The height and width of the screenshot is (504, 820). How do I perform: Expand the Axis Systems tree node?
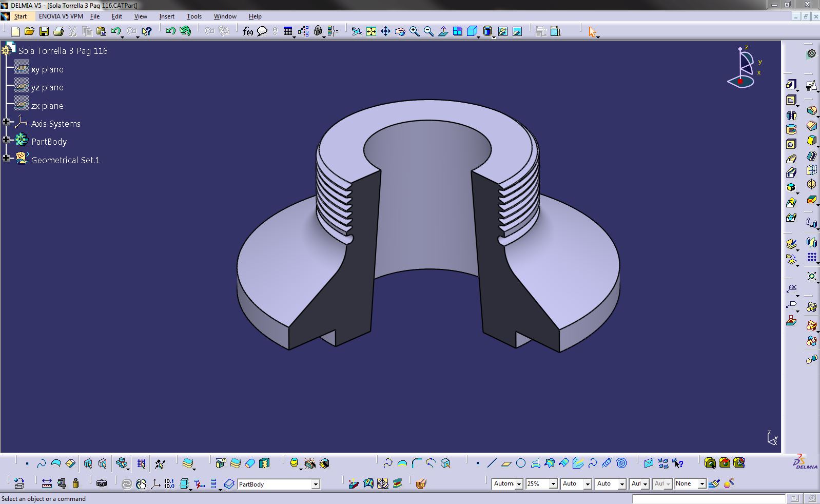pyautogui.click(x=6, y=122)
